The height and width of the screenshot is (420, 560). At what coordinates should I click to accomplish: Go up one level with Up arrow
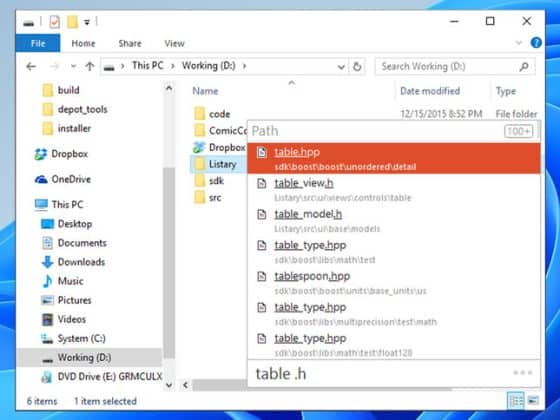pyautogui.click(x=90, y=66)
